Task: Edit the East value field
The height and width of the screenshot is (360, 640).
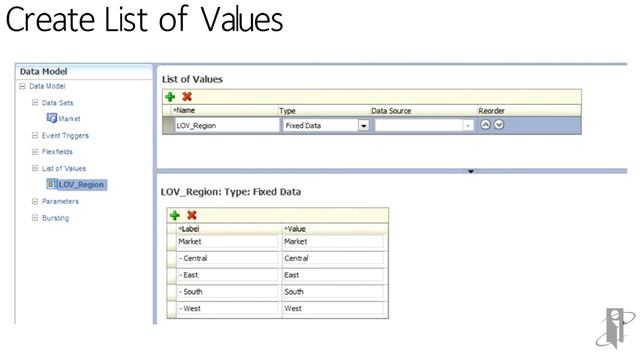Action: pyautogui.click(x=333, y=275)
